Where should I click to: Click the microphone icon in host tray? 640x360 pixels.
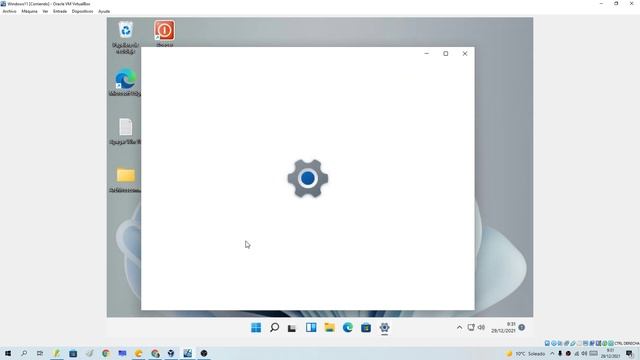pos(560,353)
